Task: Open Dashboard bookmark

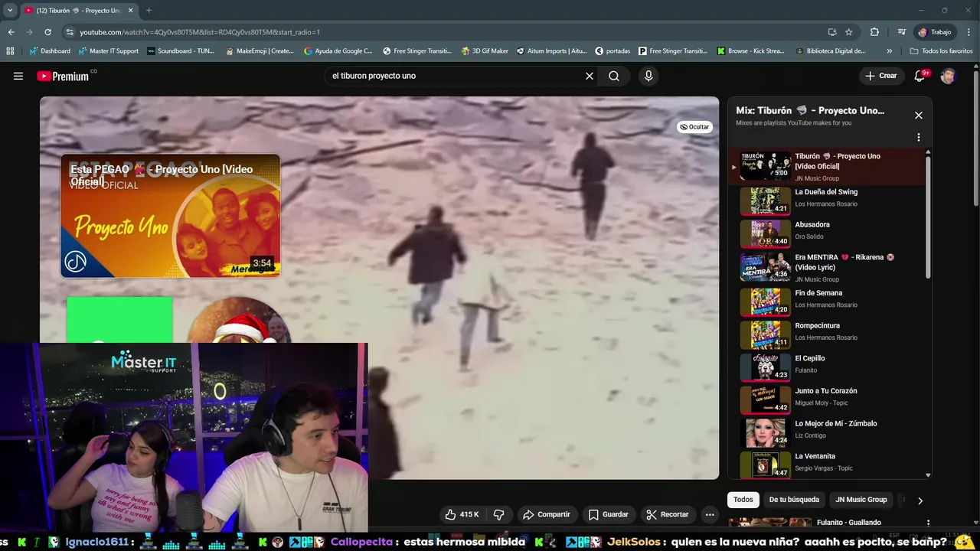Action: [x=50, y=51]
